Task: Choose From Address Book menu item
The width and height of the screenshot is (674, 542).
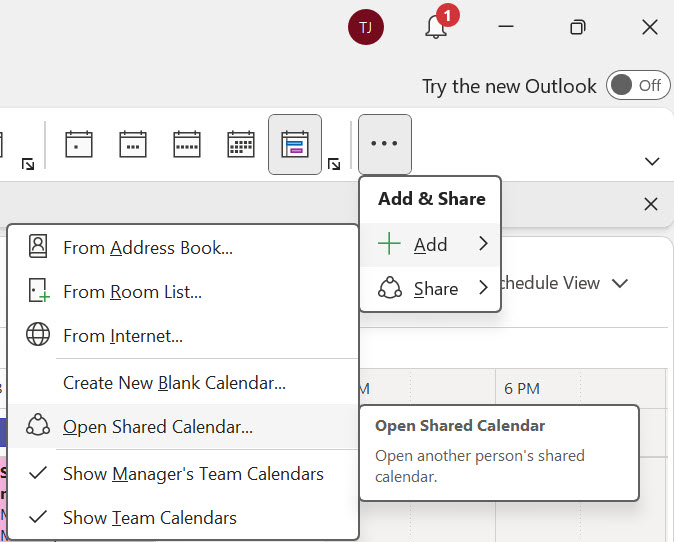Action: coord(183,248)
